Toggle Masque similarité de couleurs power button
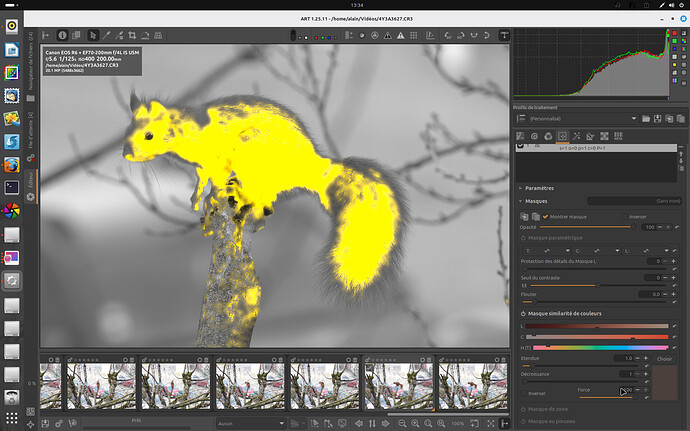 [522, 314]
